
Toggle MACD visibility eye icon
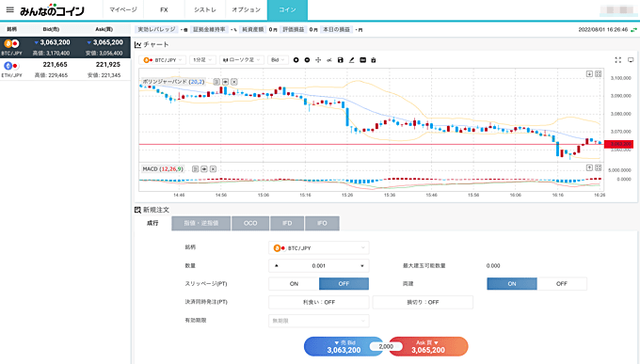(x=204, y=169)
